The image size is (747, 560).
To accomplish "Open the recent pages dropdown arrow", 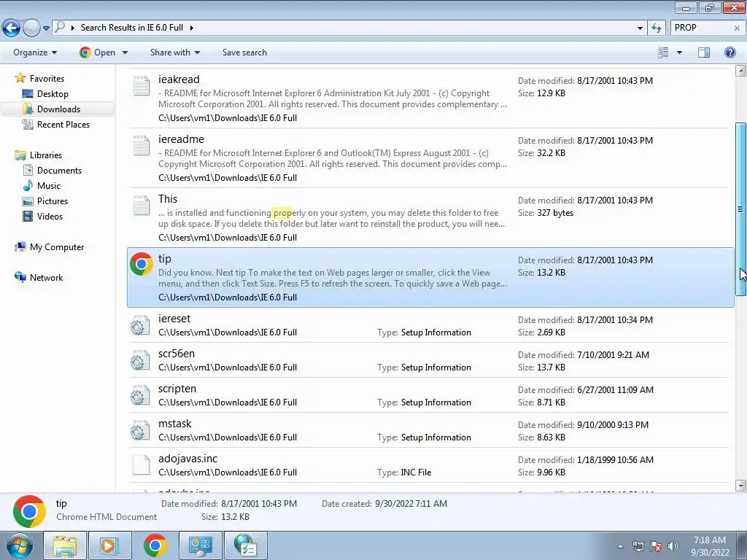I will click(x=46, y=28).
